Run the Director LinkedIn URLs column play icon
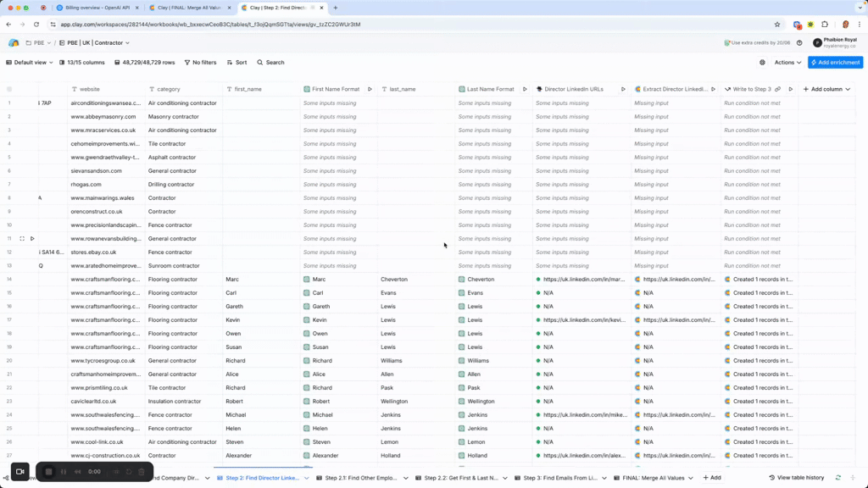Viewport: 868px width, 488px height. tap(623, 89)
